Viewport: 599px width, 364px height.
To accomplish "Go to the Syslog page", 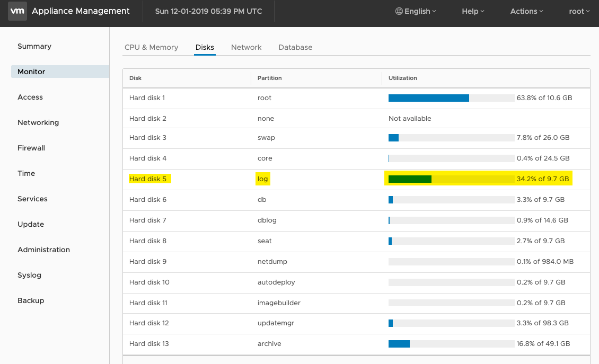I will tap(29, 275).
